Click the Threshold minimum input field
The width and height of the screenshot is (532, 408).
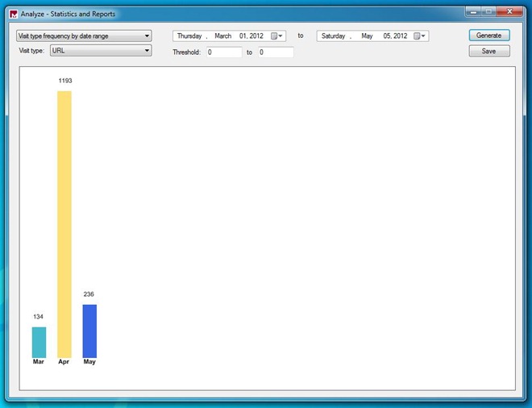223,52
